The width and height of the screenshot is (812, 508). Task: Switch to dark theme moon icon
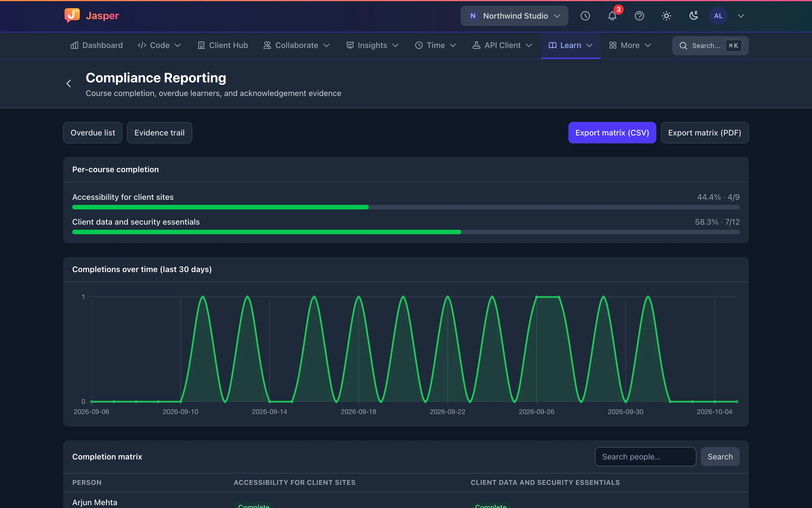click(x=694, y=16)
